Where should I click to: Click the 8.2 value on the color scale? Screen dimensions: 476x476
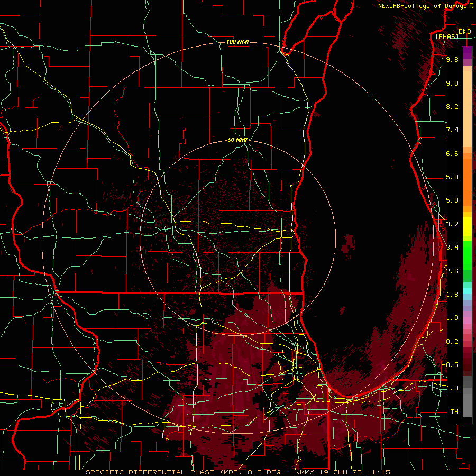(452, 106)
